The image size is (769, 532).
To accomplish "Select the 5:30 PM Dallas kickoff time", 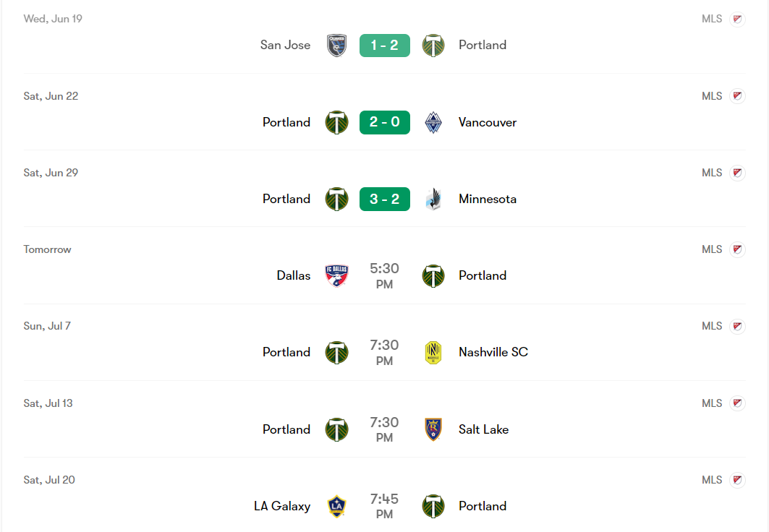I will (x=384, y=276).
